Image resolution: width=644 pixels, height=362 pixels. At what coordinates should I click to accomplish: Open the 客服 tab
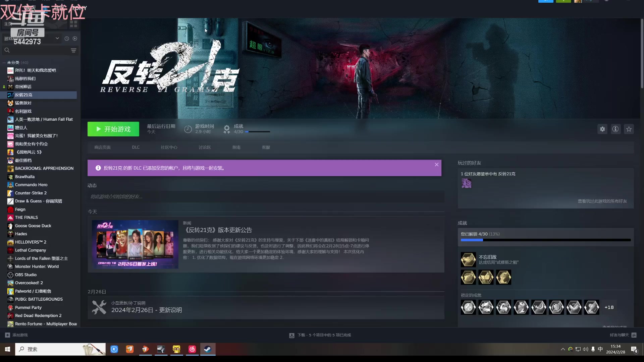(x=266, y=147)
